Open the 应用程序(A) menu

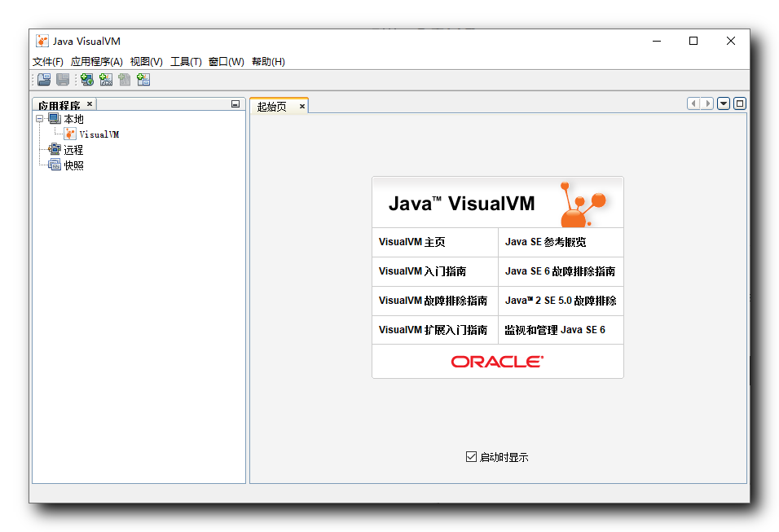pyautogui.click(x=96, y=62)
